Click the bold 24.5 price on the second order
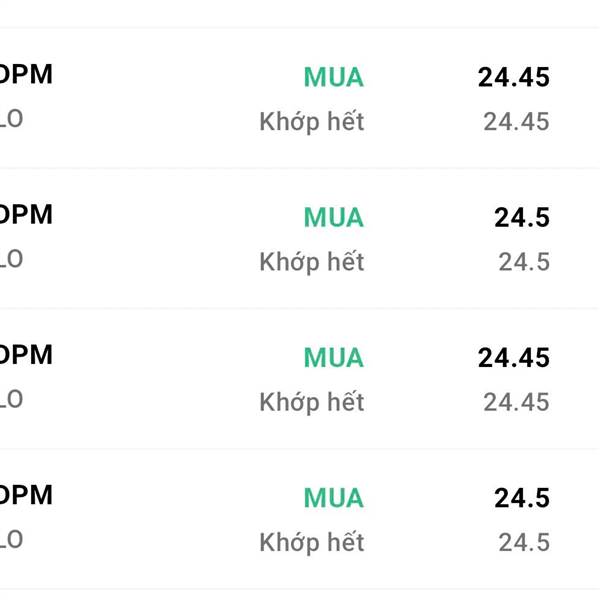This screenshot has width=600, height=600. pyautogui.click(x=522, y=218)
